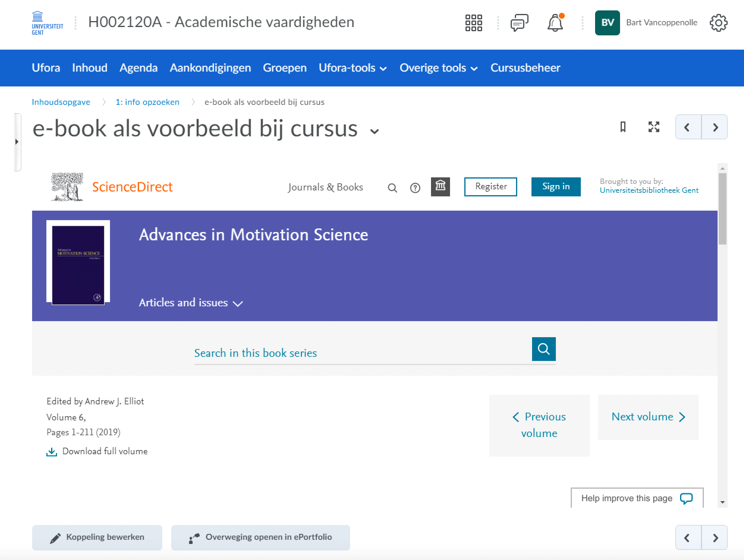Open the notifications bell

point(555,23)
